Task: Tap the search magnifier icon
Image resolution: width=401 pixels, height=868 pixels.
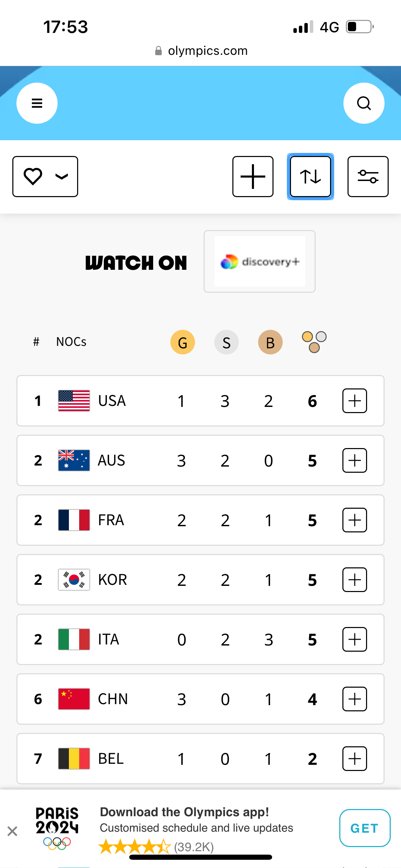Action: (x=364, y=103)
